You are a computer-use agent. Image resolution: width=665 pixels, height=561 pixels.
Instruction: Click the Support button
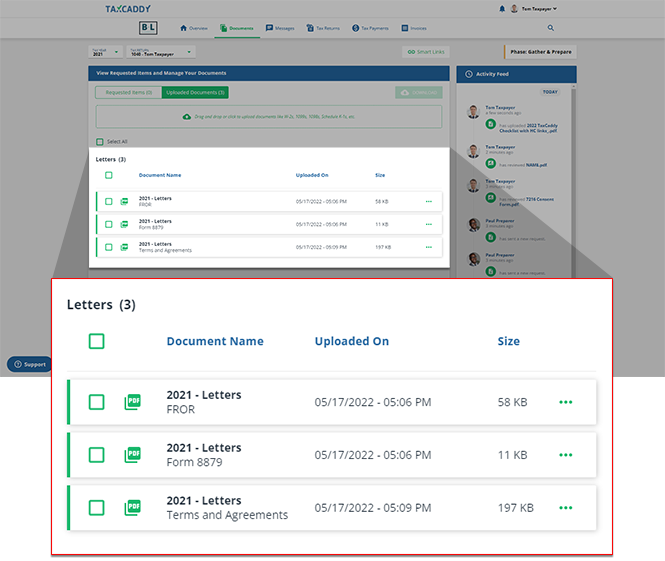29,365
